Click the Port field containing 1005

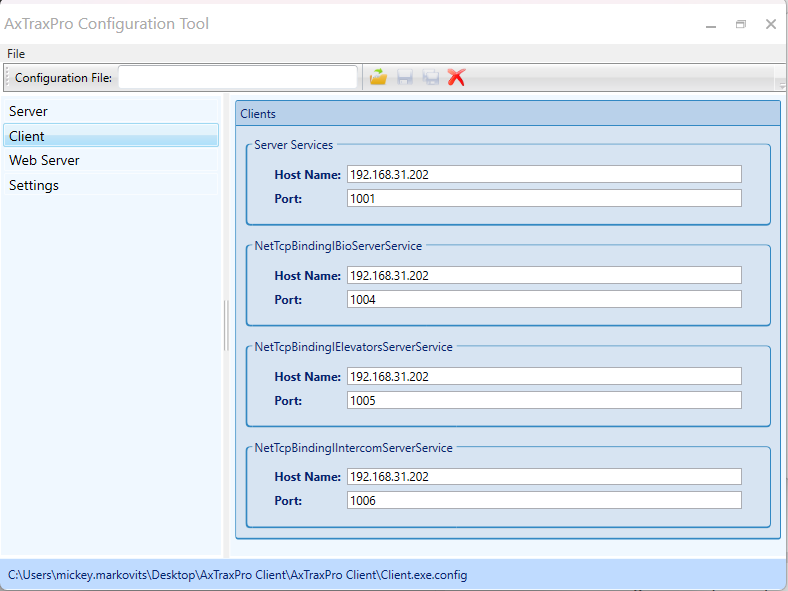[544, 400]
